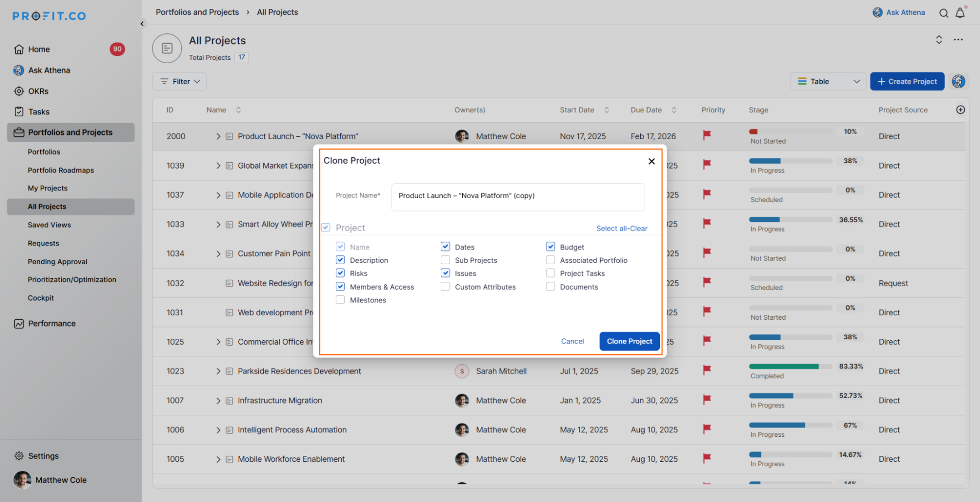
Task: Collapse the left sidebar arrow
Action: click(x=142, y=24)
